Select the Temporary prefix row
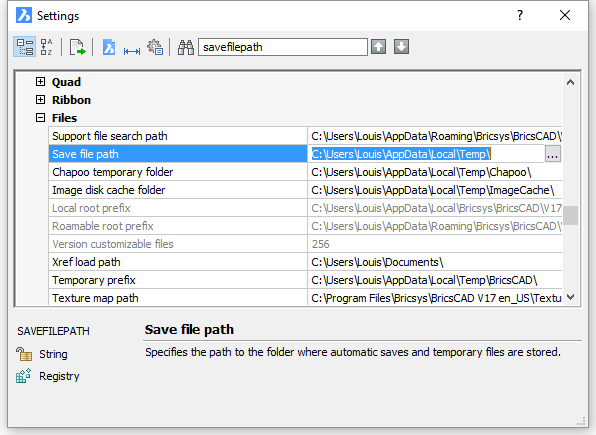The height and width of the screenshot is (435, 596). click(x=305, y=280)
